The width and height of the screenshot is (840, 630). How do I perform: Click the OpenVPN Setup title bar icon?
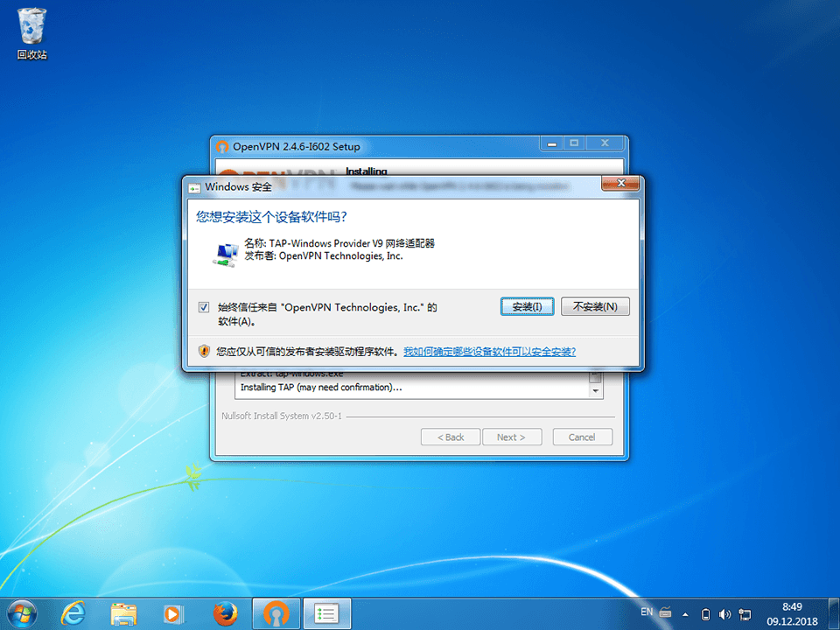point(222,146)
